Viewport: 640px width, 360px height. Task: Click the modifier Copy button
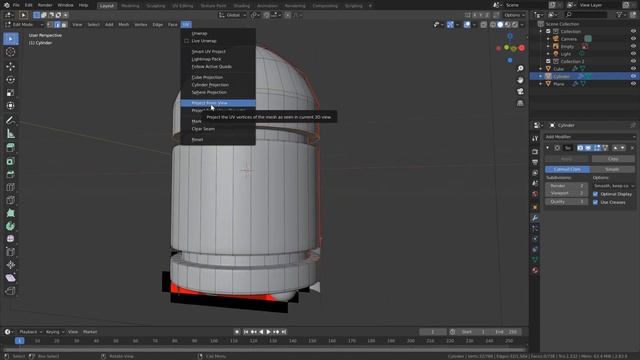613,159
